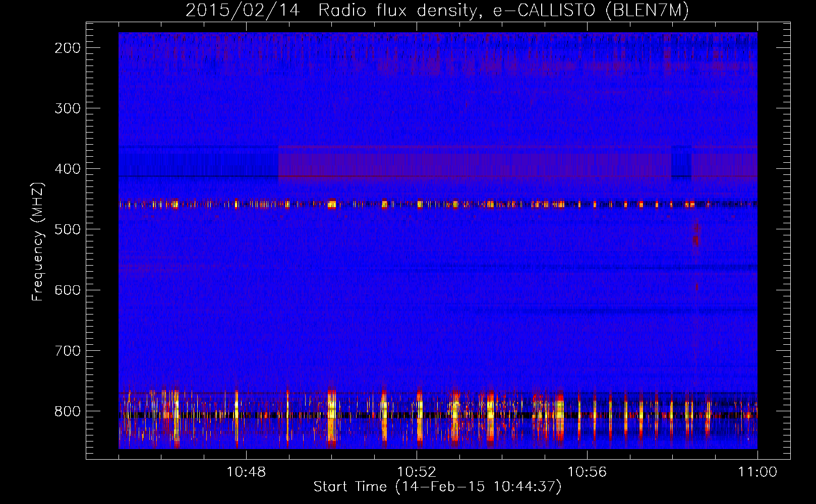816x504 pixels.
Task: Click the 500 frequency tick label
Action: coord(68,229)
